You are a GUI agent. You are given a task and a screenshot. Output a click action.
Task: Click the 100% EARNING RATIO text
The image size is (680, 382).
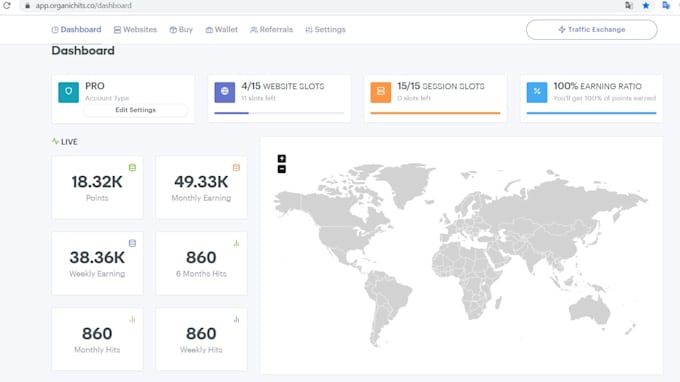click(598, 86)
